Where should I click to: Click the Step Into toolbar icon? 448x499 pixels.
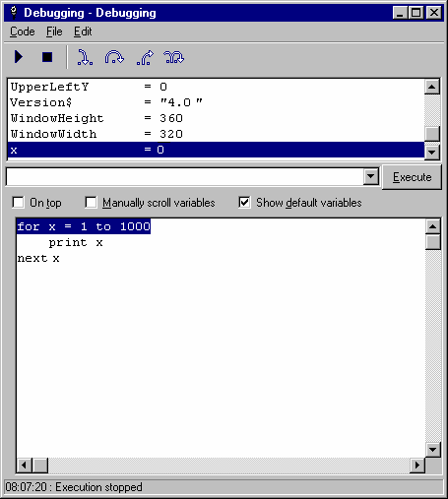click(85, 57)
